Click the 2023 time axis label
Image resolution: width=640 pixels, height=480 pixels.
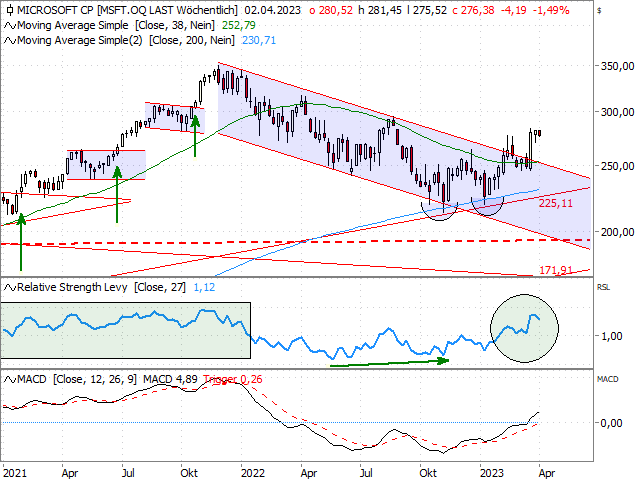[492, 473]
